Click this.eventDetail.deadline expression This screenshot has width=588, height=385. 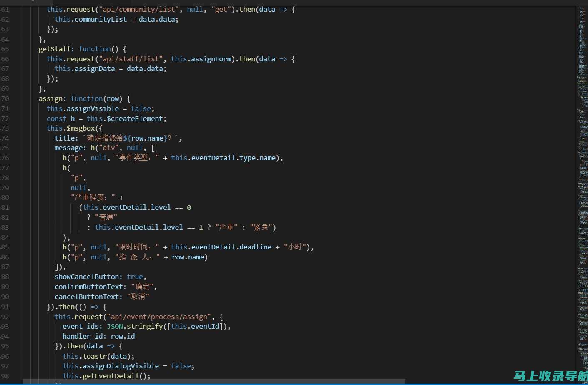pos(221,247)
